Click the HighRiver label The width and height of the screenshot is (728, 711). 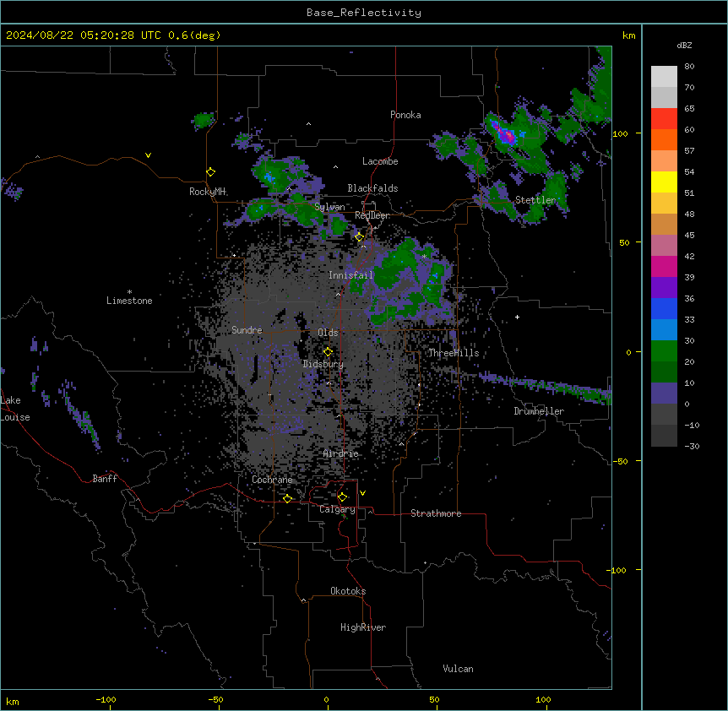(x=363, y=627)
